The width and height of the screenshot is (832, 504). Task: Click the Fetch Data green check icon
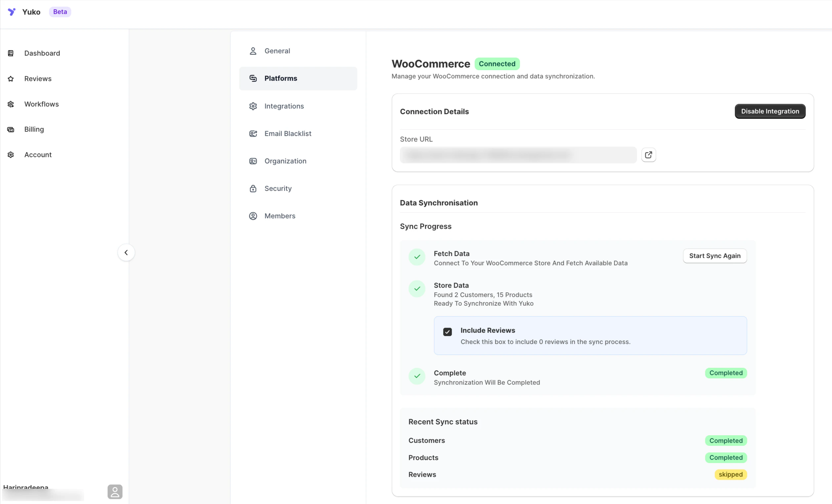[417, 257]
